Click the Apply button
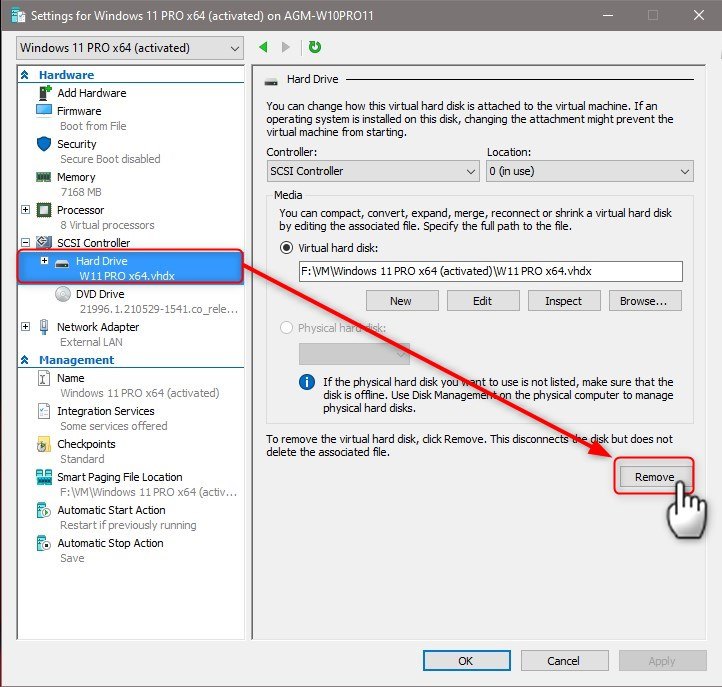 663,661
